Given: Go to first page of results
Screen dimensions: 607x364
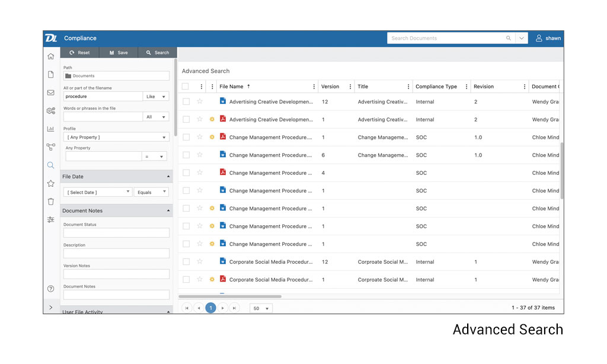Looking at the screenshot, I should pos(187,308).
